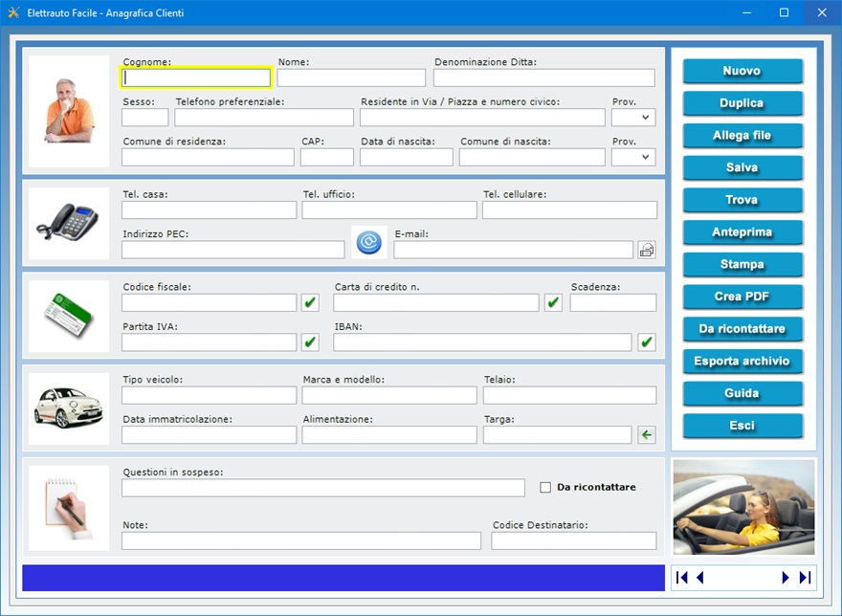Go to the last record arrow

click(805, 578)
